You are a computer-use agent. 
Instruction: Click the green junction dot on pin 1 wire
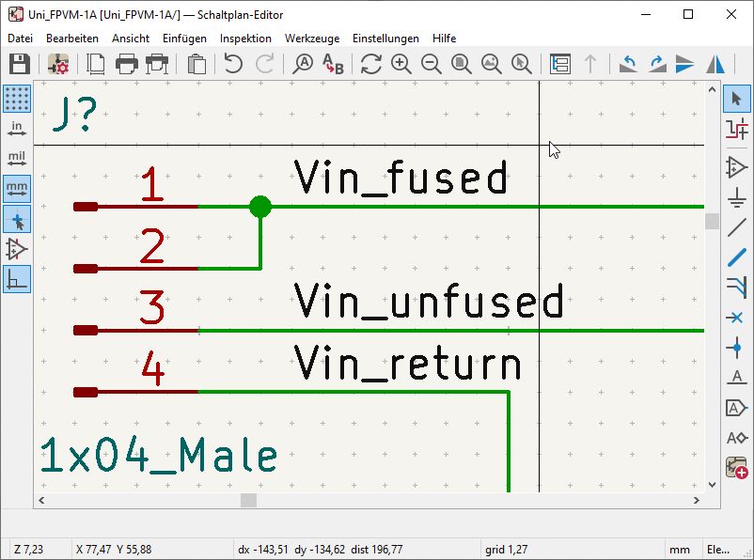(260, 207)
